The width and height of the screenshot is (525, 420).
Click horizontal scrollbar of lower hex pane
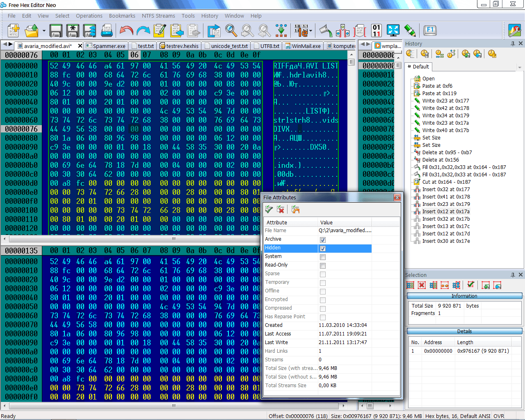(x=173, y=406)
